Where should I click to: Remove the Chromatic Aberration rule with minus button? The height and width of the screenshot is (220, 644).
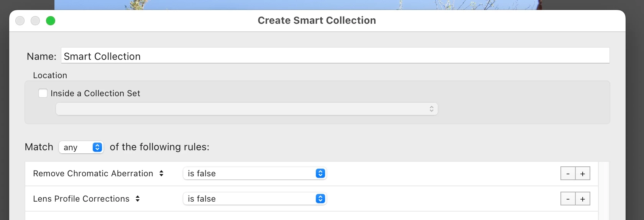[x=568, y=173]
